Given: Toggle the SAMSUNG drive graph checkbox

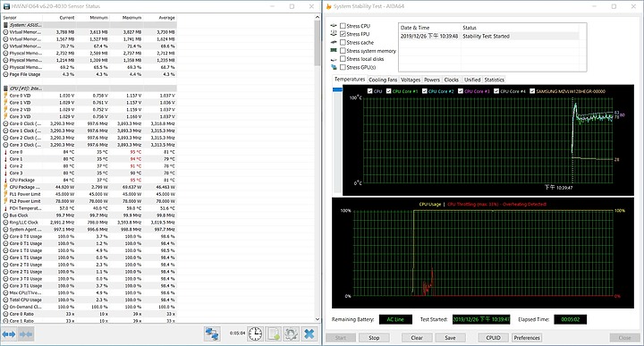Looking at the screenshot, I should [532, 91].
